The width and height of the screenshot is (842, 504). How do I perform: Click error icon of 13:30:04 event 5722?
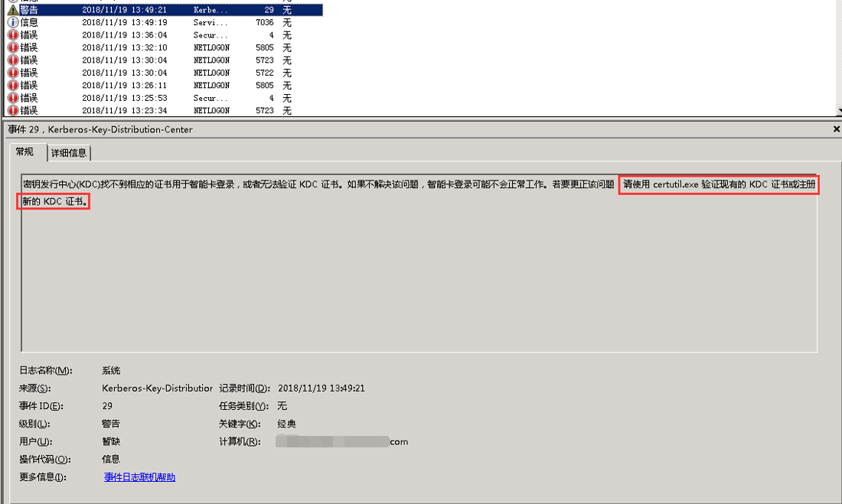13,73
